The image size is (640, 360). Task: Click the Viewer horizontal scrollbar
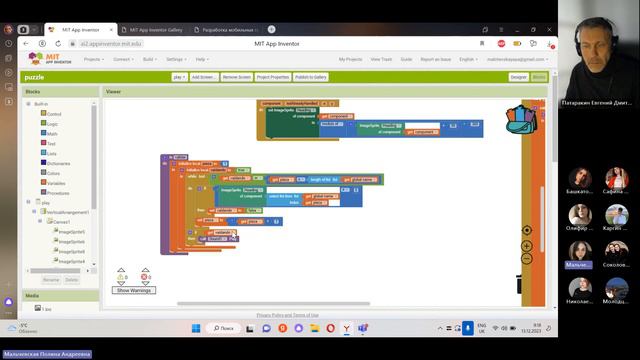click(273, 304)
